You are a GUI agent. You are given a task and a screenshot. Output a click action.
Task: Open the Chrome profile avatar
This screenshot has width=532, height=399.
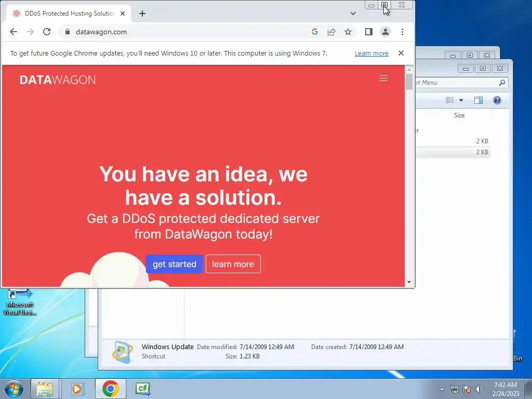(x=385, y=32)
